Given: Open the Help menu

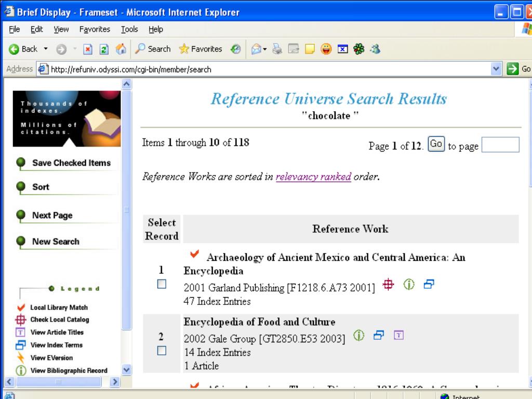Looking at the screenshot, I should point(156,30).
